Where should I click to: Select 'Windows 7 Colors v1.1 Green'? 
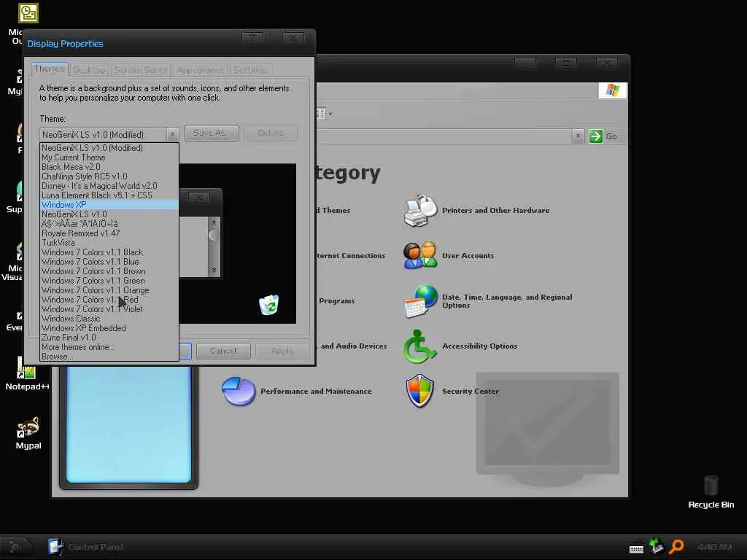pyautogui.click(x=109, y=281)
